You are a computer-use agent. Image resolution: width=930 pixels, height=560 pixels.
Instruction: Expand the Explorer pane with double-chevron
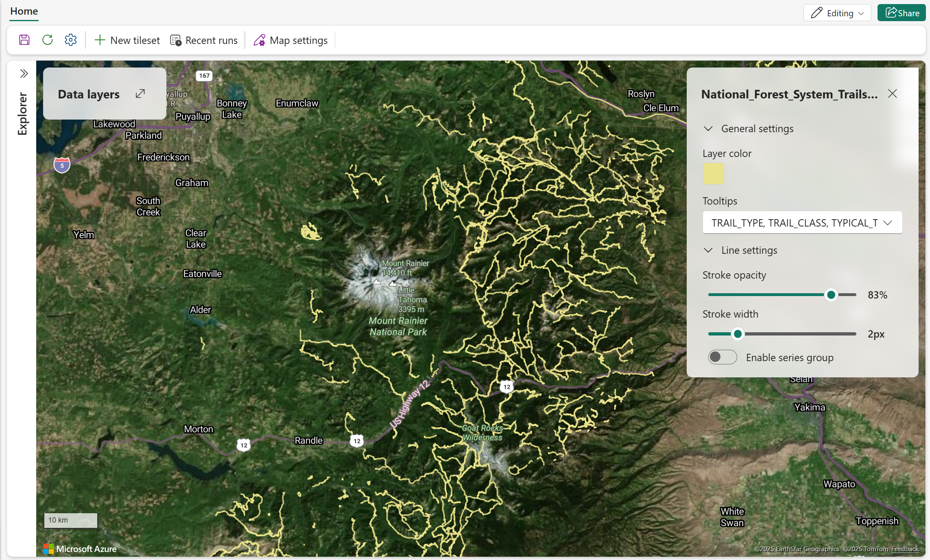(x=24, y=74)
